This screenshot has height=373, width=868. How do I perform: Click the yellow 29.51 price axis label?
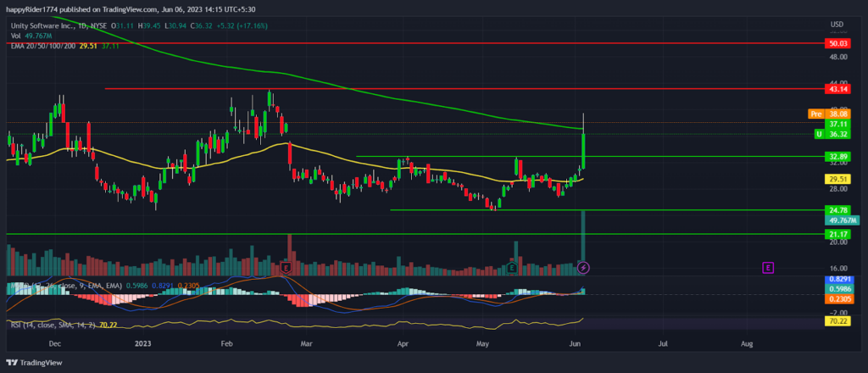tap(837, 180)
